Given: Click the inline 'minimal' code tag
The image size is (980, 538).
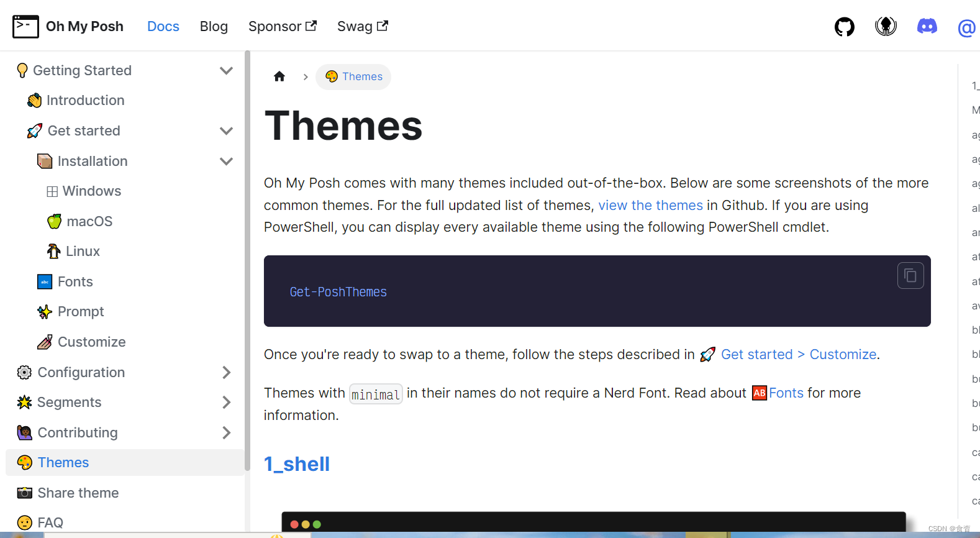Looking at the screenshot, I should tap(376, 394).
